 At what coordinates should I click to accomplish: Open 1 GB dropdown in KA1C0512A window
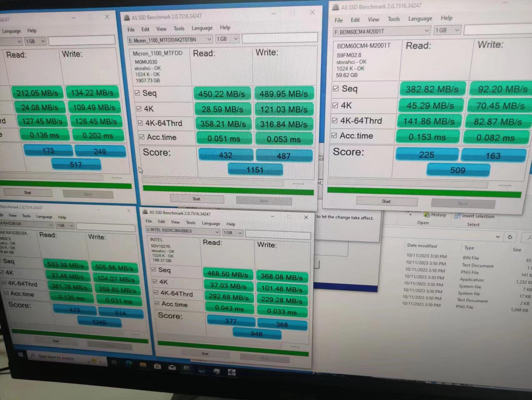point(65,225)
